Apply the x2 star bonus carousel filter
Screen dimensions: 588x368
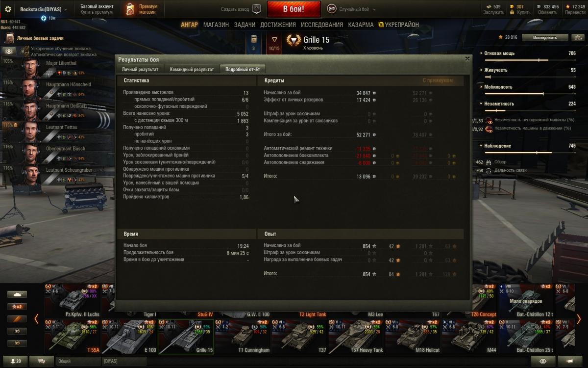(x=17, y=307)
